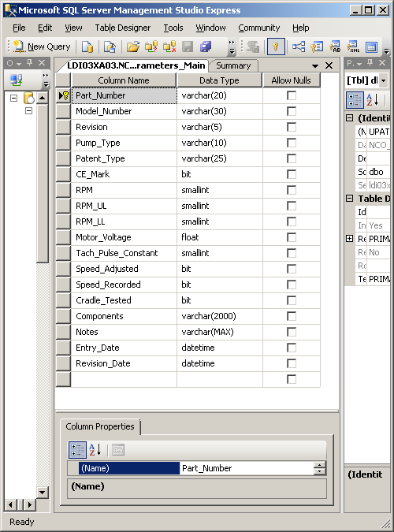394x532 pixels.
Task: Open the Community menu
Action: click(259, 28)
